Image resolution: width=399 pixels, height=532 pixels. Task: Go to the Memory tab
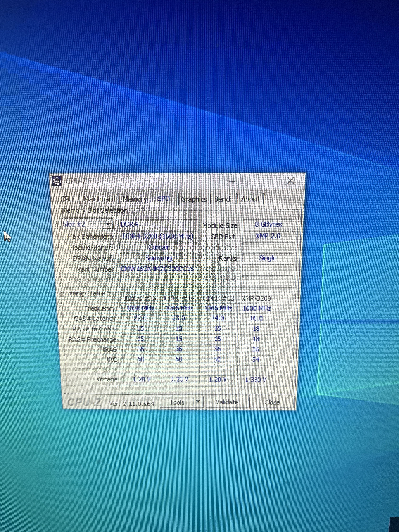(135, 199)
